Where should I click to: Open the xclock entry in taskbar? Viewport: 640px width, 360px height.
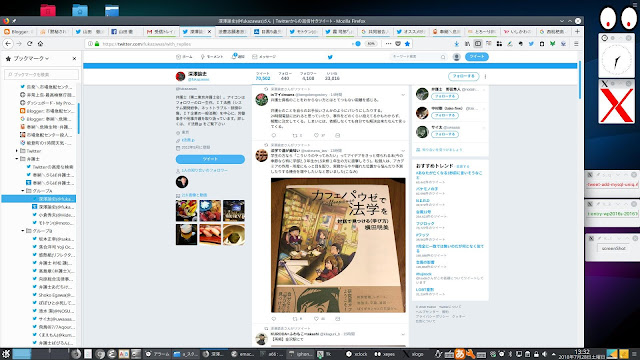[357, 354]
